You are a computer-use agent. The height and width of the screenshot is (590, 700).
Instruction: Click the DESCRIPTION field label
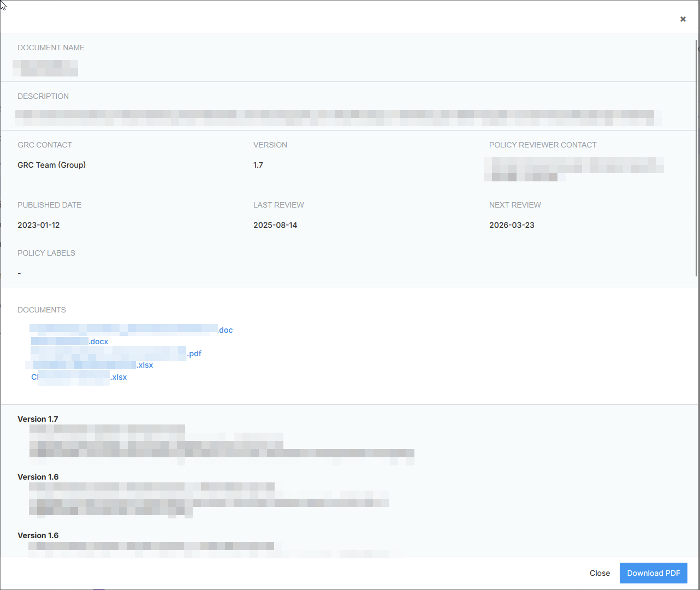pyautogui.click(x=43, y=96)
